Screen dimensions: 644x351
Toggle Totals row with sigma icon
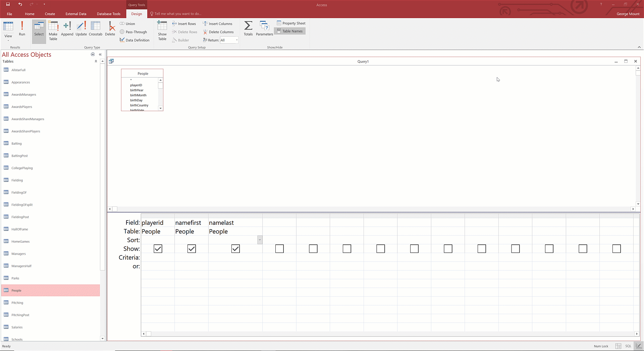248,28
